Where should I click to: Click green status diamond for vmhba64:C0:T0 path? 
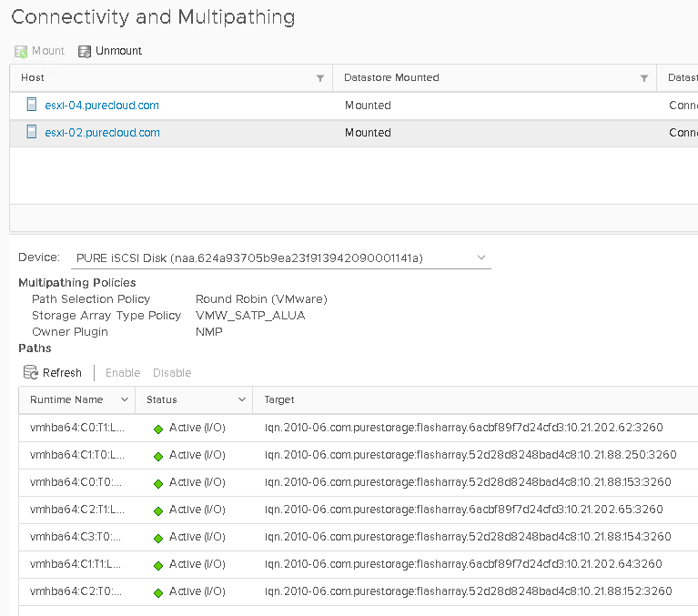coord(158,484)
